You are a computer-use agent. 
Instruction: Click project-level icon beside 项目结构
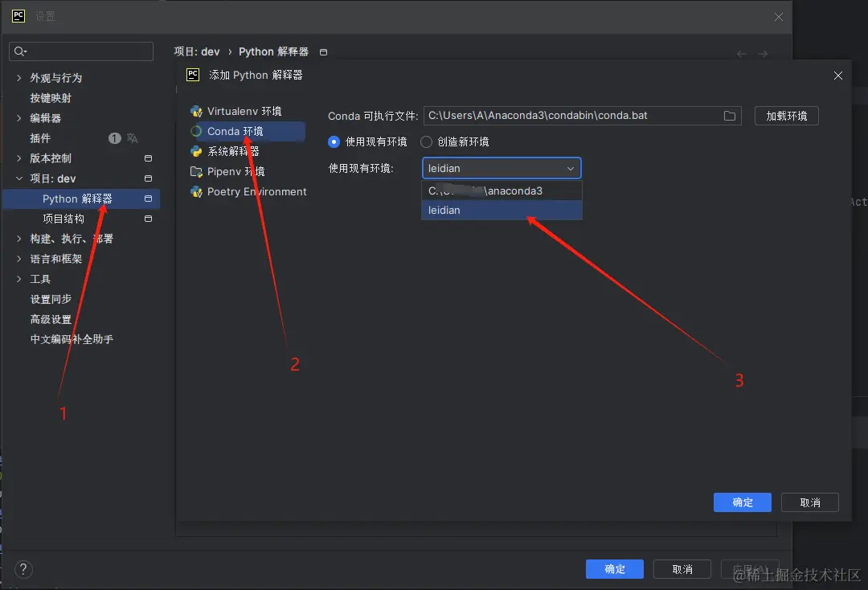coord(148,219)
